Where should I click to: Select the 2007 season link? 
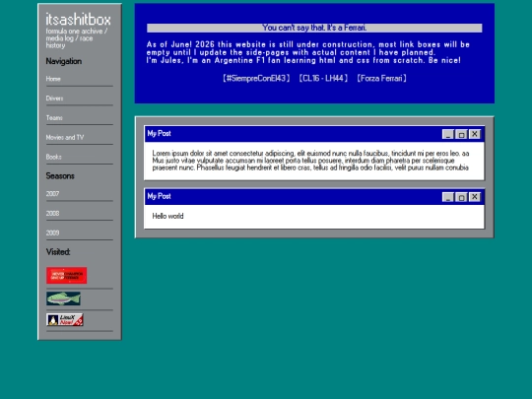coord(52,194)
